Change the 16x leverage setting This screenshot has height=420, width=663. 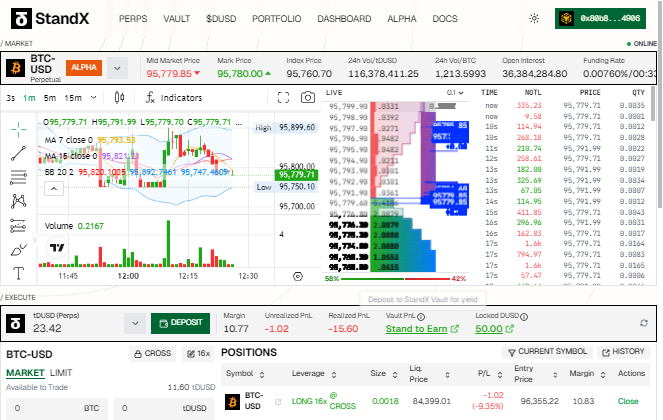(x=198, y=354)
